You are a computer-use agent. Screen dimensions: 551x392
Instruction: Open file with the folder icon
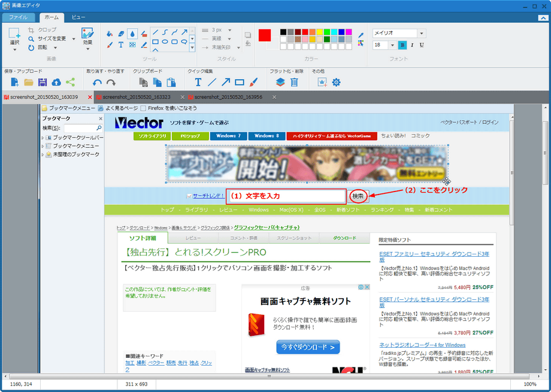(x=29, y=82)
